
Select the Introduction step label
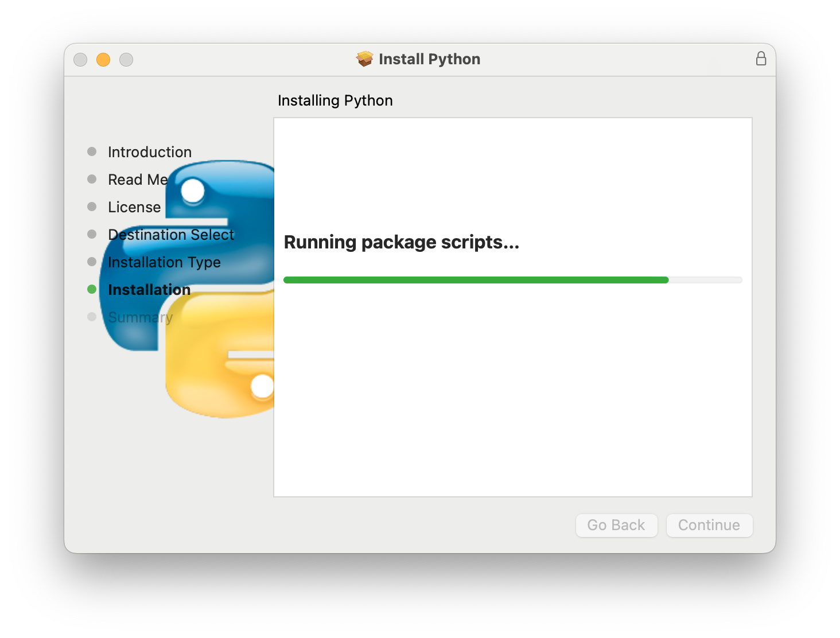pos(150,152)
